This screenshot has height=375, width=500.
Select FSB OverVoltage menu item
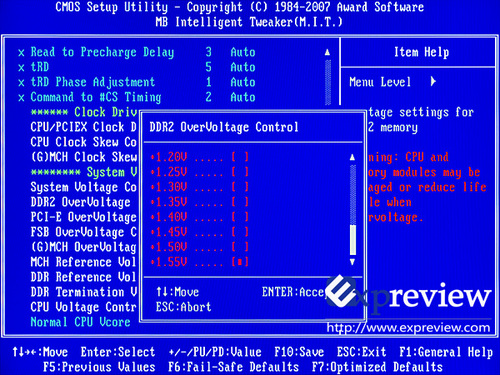point(84,232)
